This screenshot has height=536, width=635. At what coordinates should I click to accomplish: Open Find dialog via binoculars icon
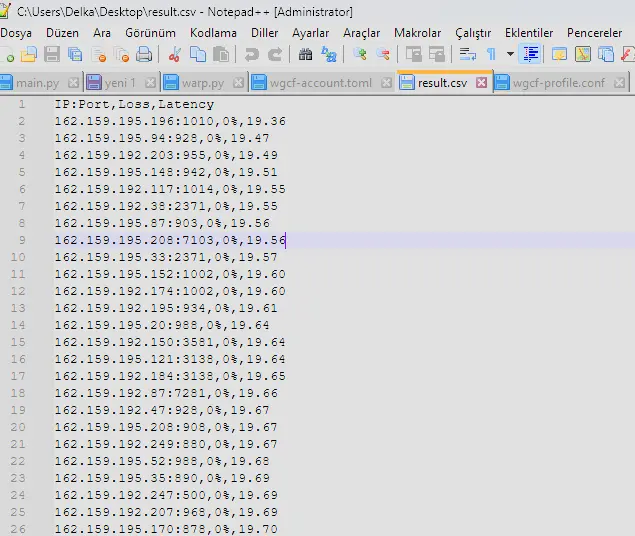tap(305, 54)
